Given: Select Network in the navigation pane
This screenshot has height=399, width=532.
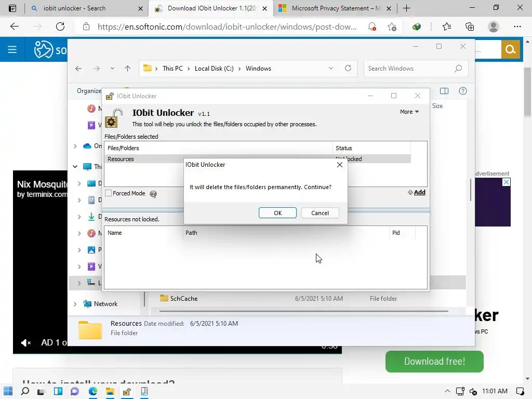Looking at the screenshot, I should pos(105,303).
